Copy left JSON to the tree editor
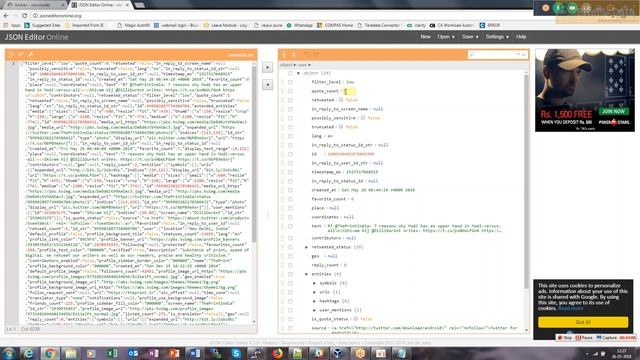Screen dimensions: 640x360 267,67
